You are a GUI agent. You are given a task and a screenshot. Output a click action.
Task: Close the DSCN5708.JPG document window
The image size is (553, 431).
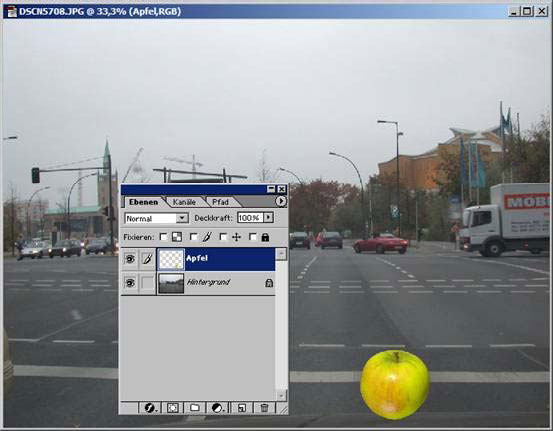[x=541, y=12]
